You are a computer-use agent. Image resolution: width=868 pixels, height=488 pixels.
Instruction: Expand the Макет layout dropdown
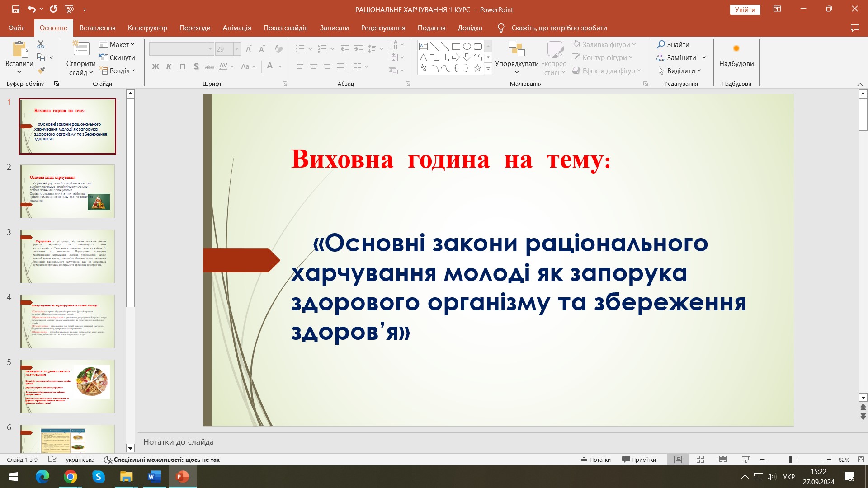coord(117,44)
